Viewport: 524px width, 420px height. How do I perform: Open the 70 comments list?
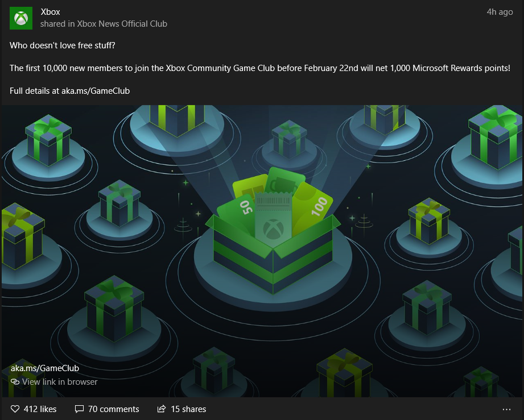(x=114, y=409)
